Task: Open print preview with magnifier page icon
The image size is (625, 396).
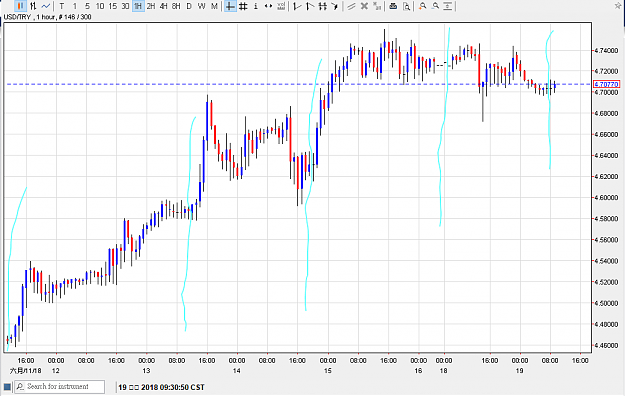Action: click(406, 6)
